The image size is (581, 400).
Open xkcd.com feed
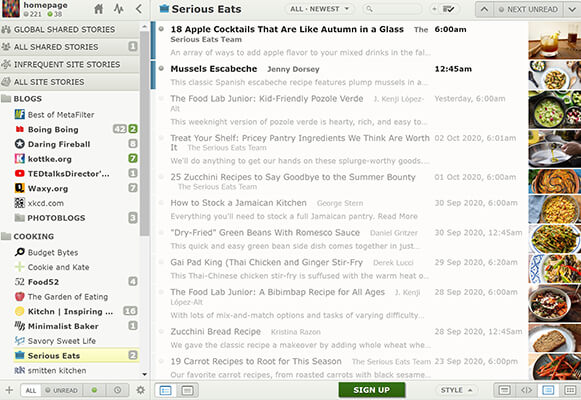(x=76, y=203)
